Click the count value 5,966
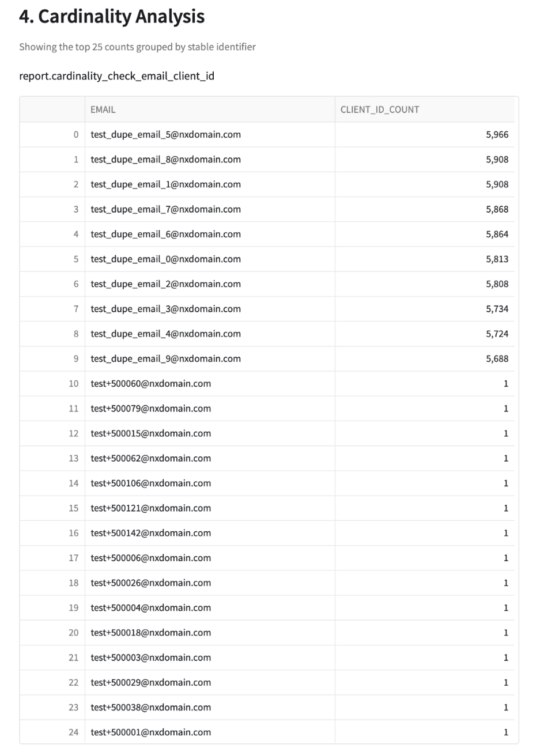The height and width of the screenshot is (756, 544). click(x=497, y=135)
